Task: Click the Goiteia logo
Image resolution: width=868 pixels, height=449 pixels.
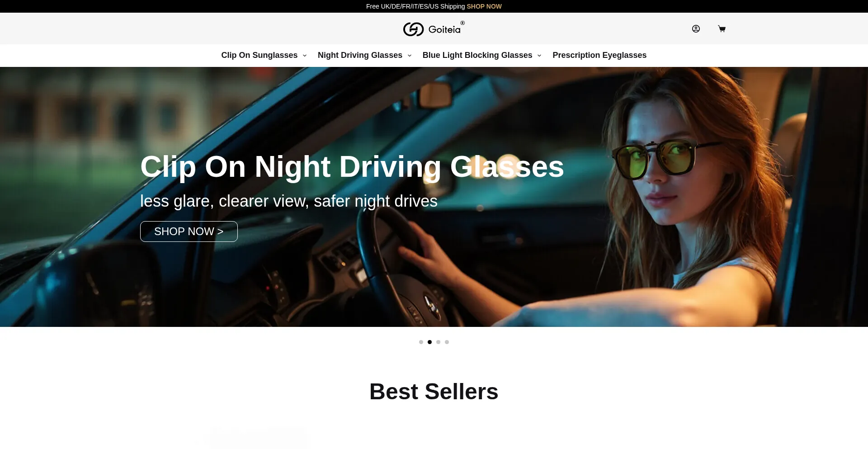Action: coord(434,29)
